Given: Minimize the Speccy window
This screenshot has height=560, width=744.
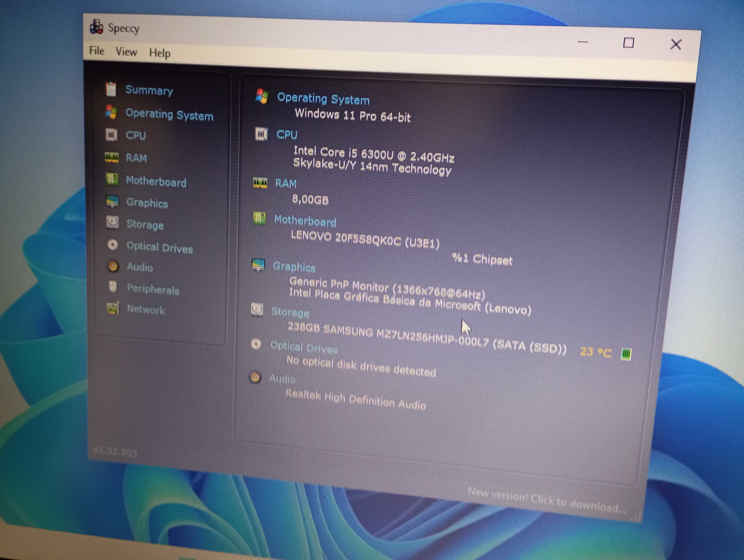Looking at the screenshot, I should click(x=583, y=42).
